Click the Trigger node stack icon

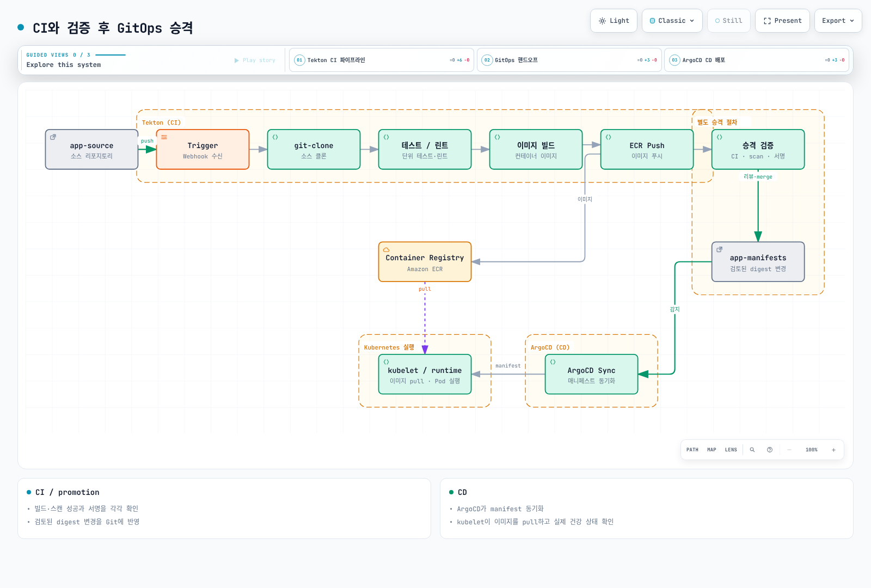[x=164, y=137]
